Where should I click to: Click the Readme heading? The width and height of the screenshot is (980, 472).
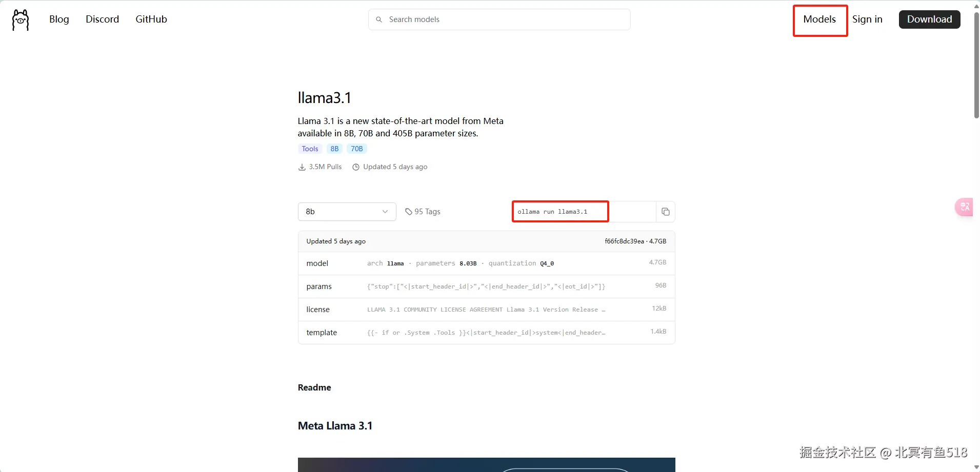coord(314,387)
